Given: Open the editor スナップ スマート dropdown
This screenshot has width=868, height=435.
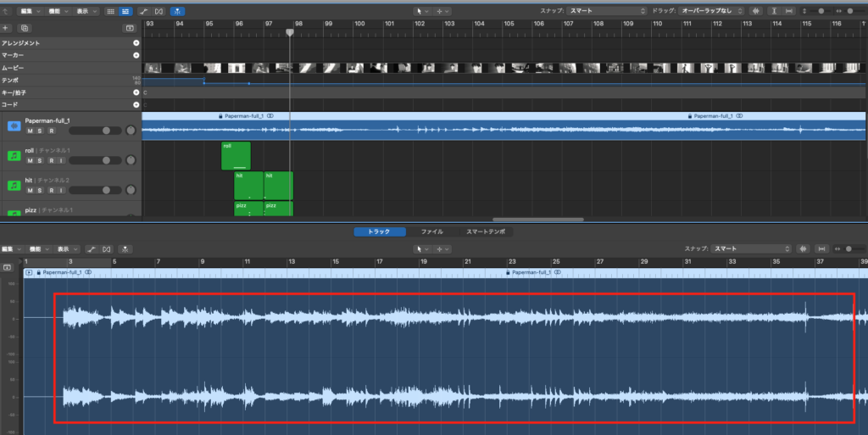Looking at the screenshot, I should 751,249.
